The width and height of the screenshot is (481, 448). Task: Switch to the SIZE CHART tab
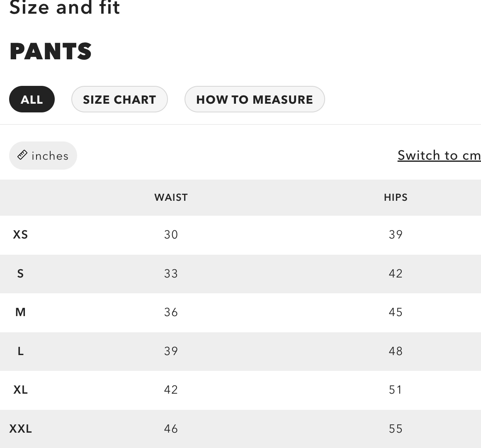pyautogui.click(x=119, y=99)
